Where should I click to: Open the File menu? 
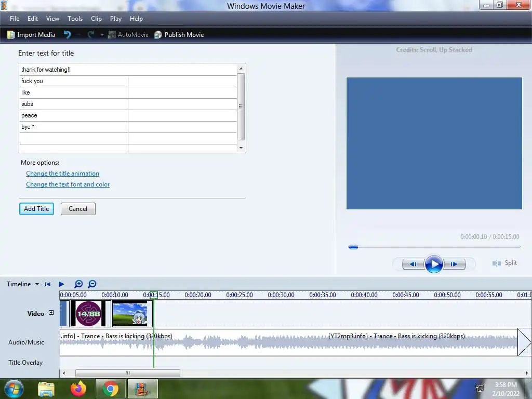click(15, 19)
